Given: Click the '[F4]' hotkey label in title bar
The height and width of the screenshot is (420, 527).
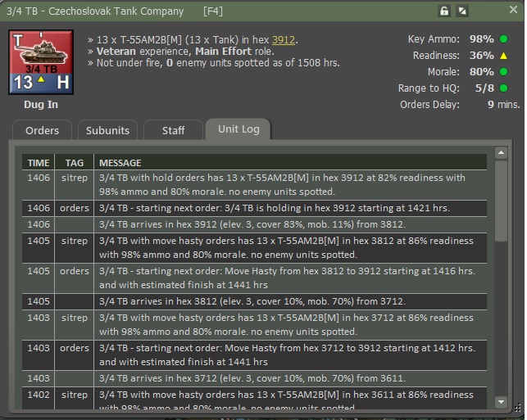Looking at the screenshot, I should pyautogui.click(x=213, y=11).
